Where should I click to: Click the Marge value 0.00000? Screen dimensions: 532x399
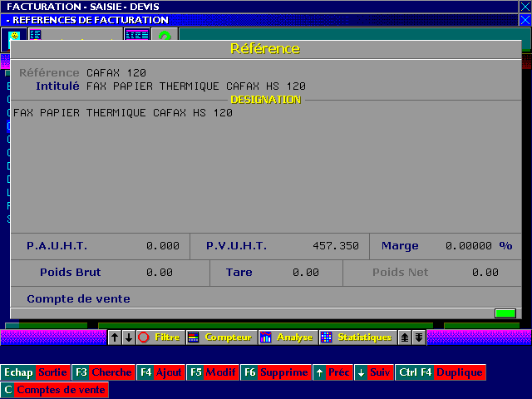469,246
